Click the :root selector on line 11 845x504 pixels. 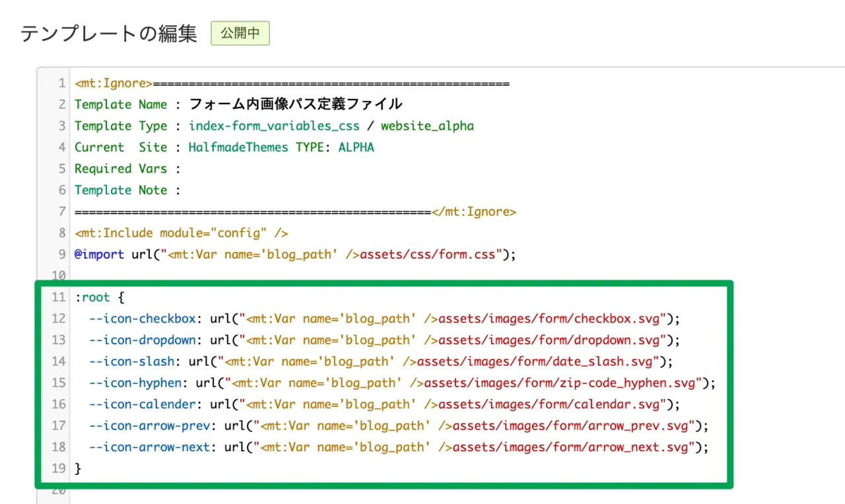(92, 298)
